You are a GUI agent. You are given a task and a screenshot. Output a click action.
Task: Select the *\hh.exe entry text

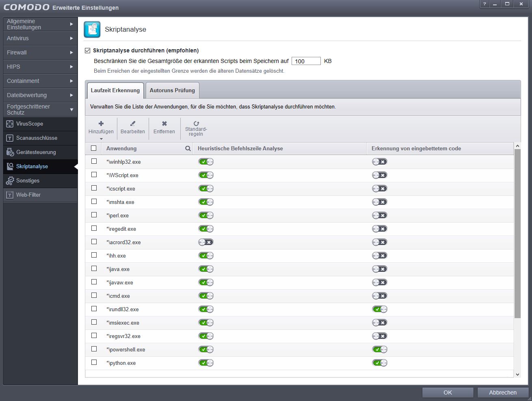116,256
